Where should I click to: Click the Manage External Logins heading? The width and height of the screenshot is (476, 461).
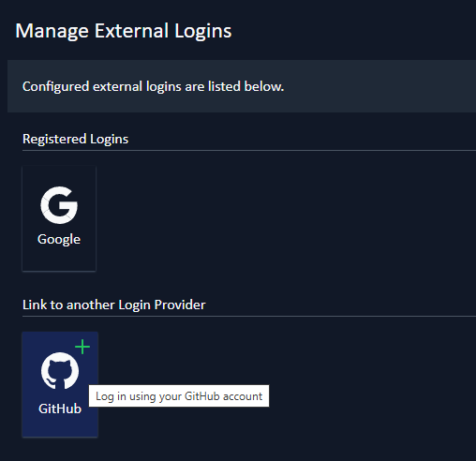tap(124, 31)
